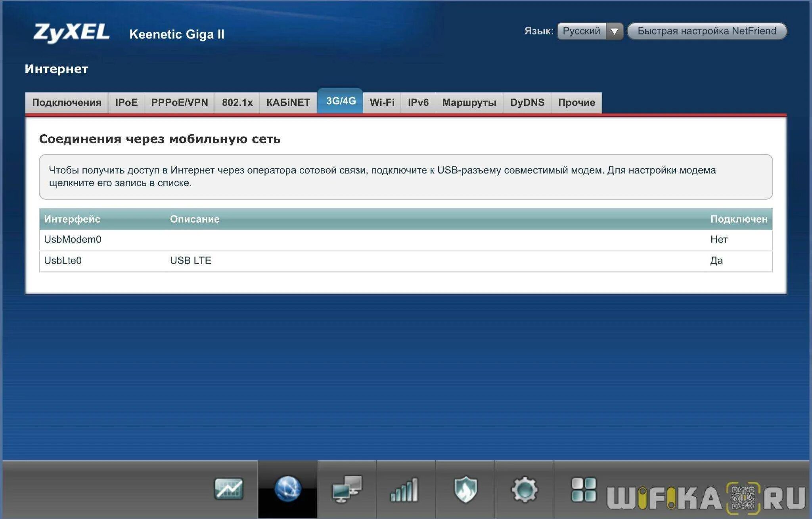
Task: Go to the DyDNS tab
Action: [527, 103]
